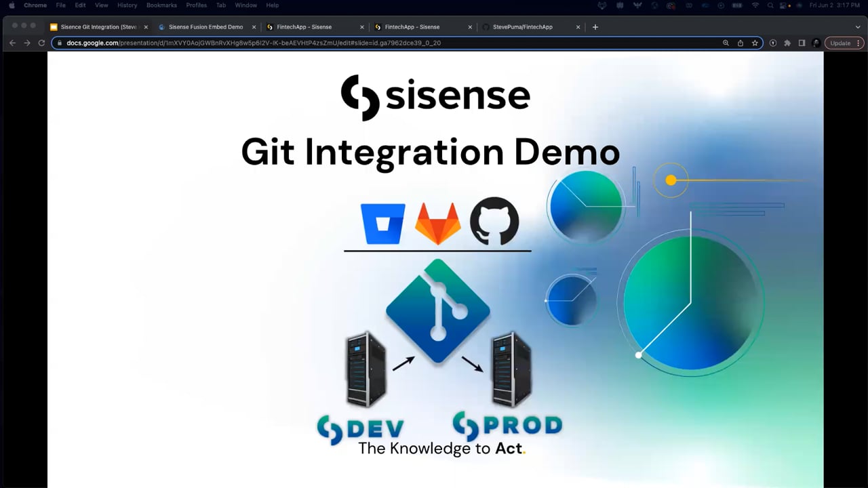Open the Apple menu
Screen dimensions: 868x488
click(x=12, y=5)
